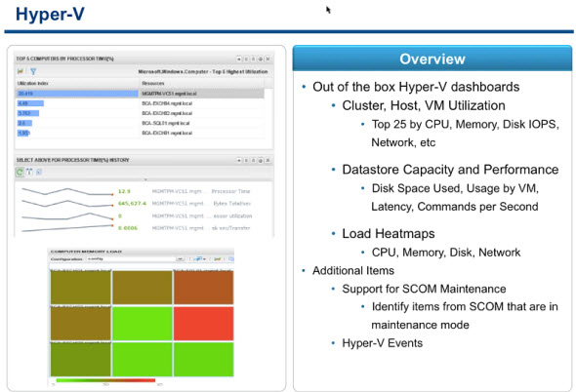
Task: Click the filter funnel icon in Top 5 widget
Action: (33, 71)
